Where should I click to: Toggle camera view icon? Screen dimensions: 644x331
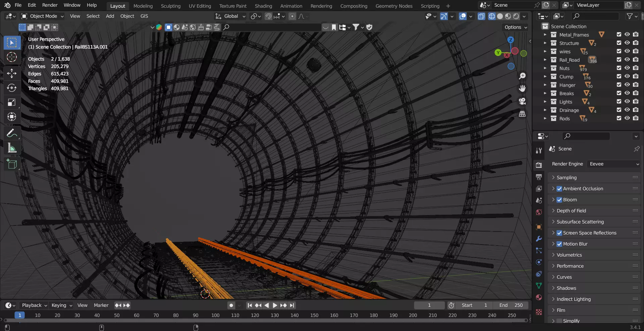pyautogui.click(x=522, y=101)
